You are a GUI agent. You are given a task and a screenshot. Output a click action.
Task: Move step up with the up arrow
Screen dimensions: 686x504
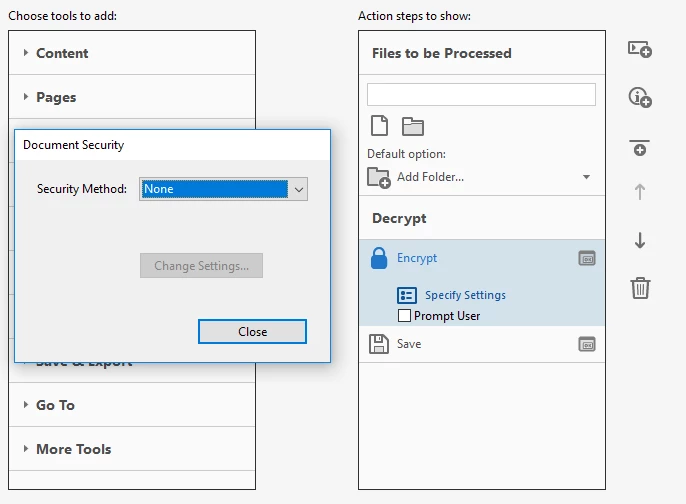click(x=640, y=192)
